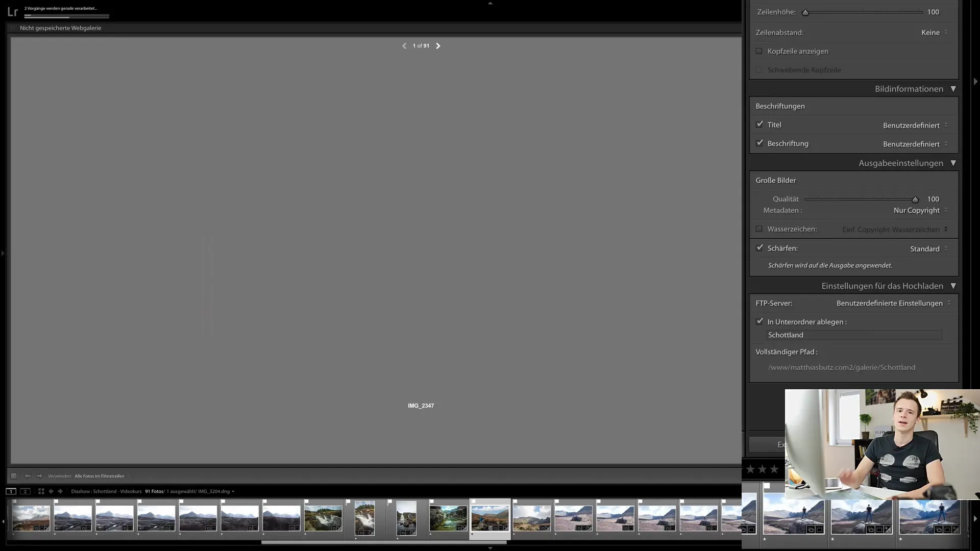980x551 pixels.
Task: Collapse the Ausgabeeinstellungen panel
Action: 953,163
